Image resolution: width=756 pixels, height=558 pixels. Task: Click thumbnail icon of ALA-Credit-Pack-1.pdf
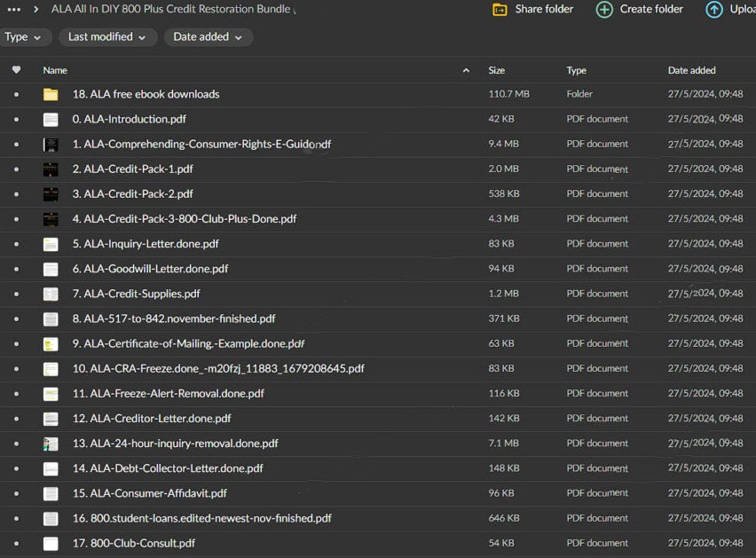click(51, 169)
